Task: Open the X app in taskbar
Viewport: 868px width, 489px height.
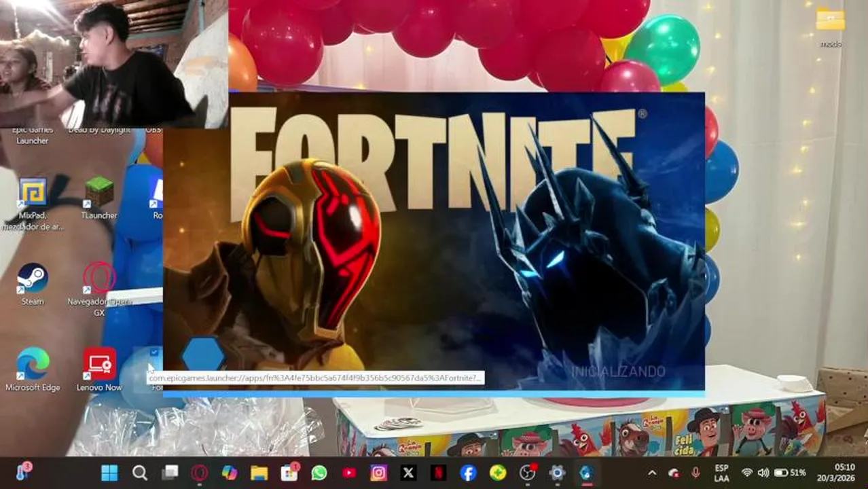Action: point(408,473)
